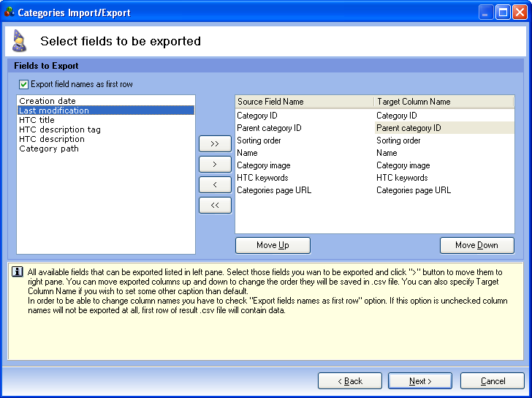Toggle Export field names as first row

tap(24, 84)
